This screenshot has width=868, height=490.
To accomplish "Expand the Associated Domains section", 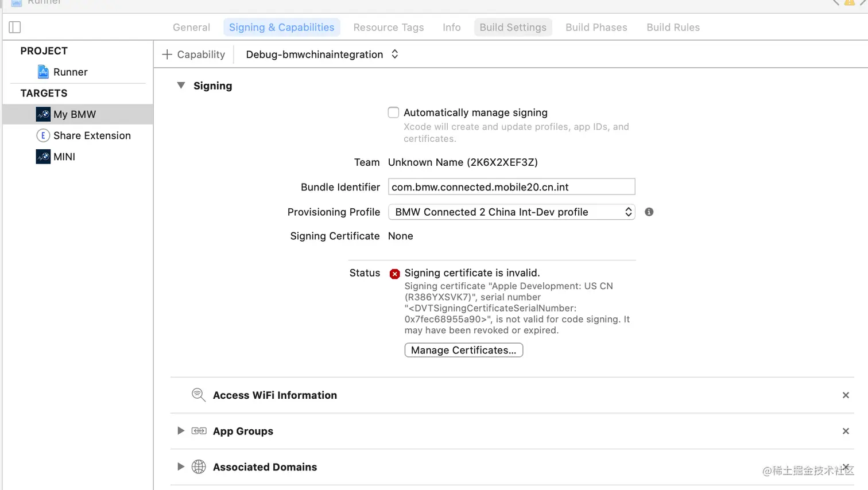I will 181,467.
